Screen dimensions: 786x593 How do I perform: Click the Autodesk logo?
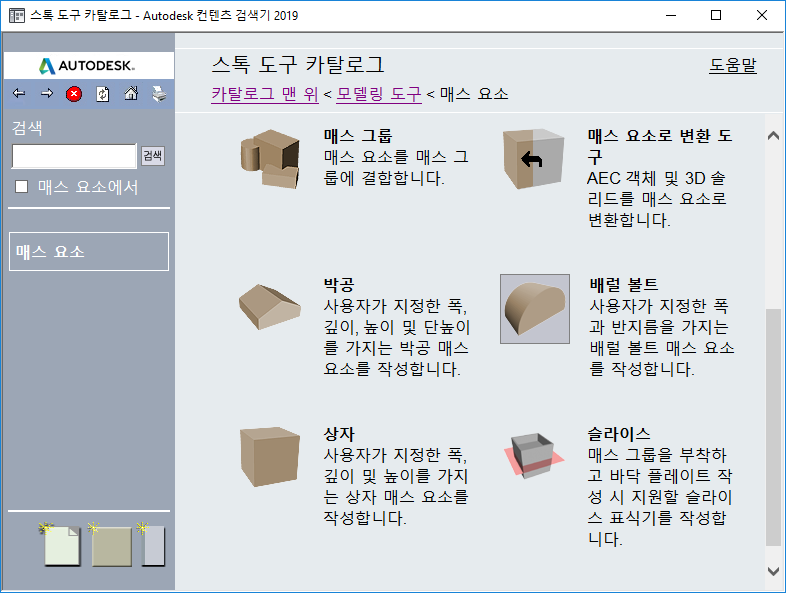pyautogui.click(x=87, y=66)
